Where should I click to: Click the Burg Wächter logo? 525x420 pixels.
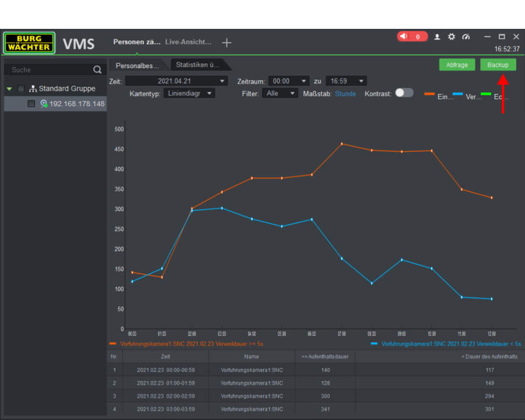click(29, 43)
